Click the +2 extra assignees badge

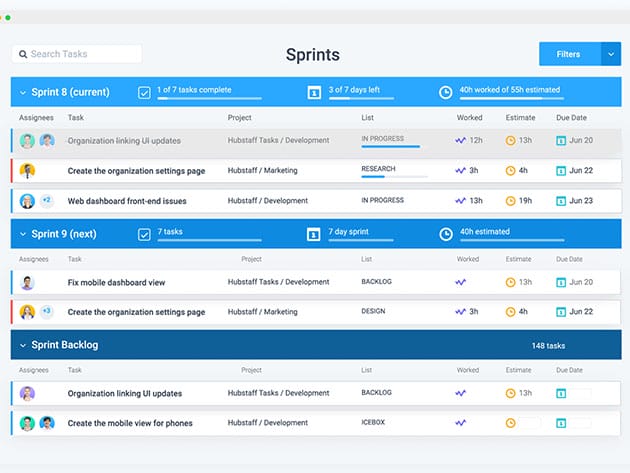coord(46,201)
